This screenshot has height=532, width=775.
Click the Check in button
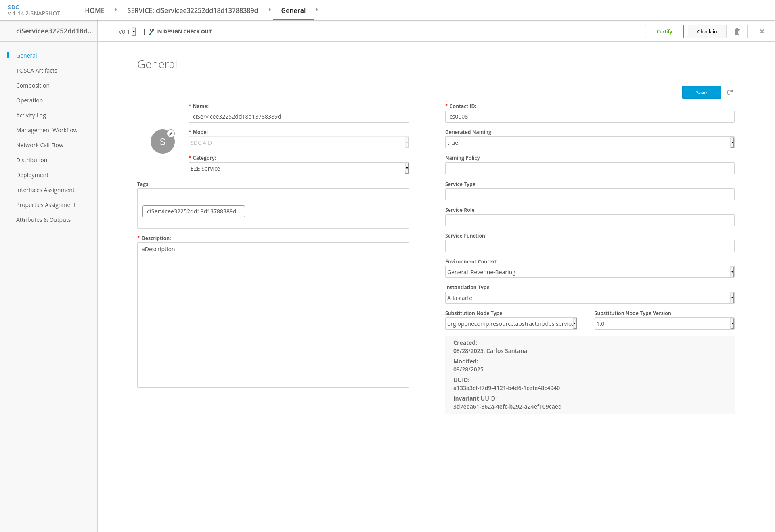707,31
